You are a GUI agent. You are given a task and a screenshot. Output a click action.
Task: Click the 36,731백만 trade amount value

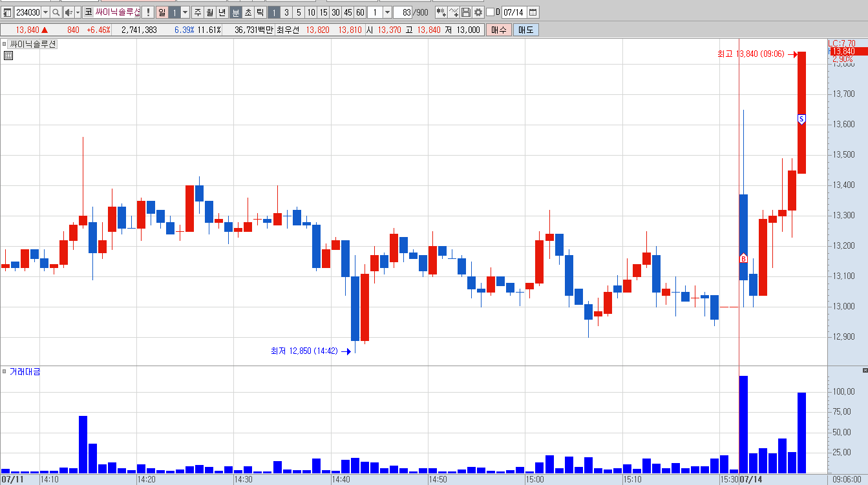click(253, 30)
